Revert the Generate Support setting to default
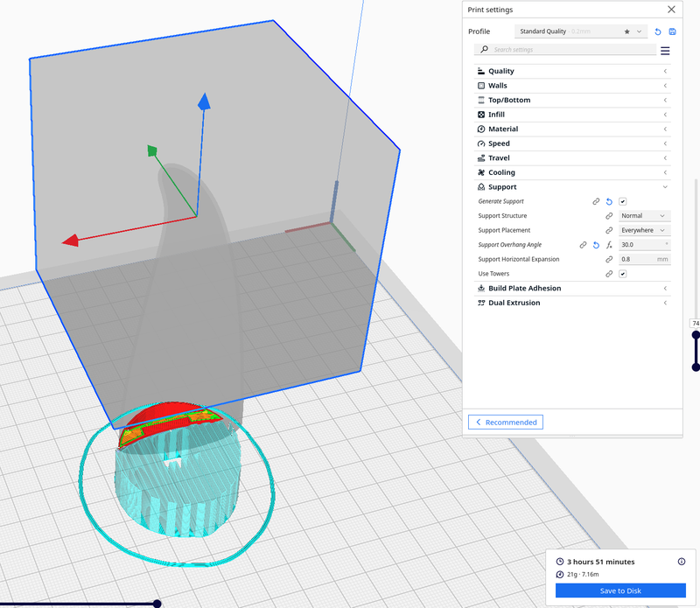Image resolution: width=700 pixels, height=608 pixels. pyautogui.click(x=609, y=201)
